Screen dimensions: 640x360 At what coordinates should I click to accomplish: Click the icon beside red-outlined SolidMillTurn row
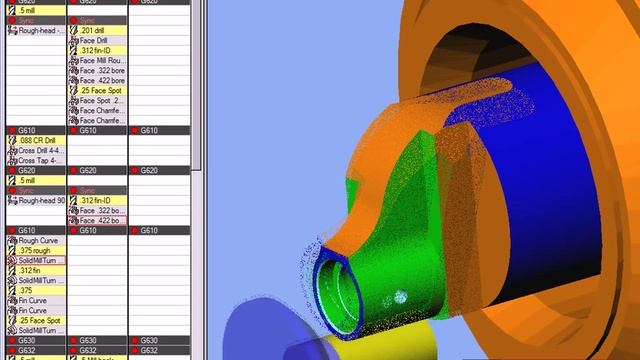click(12, 260)
